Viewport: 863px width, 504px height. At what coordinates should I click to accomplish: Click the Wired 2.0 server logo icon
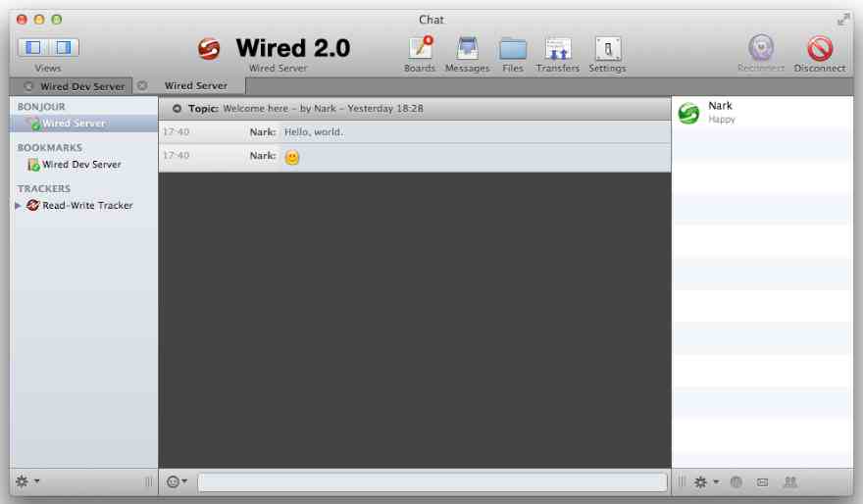coord(209,49)
